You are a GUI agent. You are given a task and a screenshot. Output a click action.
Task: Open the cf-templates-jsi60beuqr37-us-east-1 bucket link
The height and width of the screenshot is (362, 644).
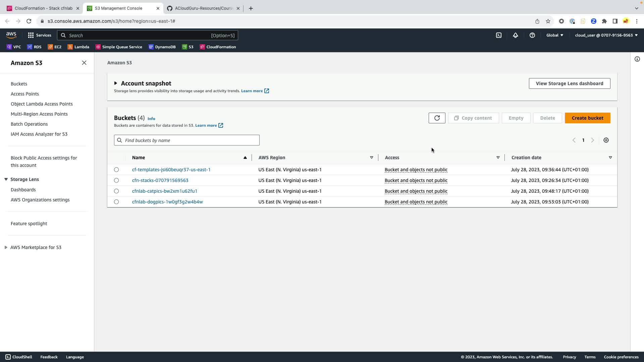point(171,170)
